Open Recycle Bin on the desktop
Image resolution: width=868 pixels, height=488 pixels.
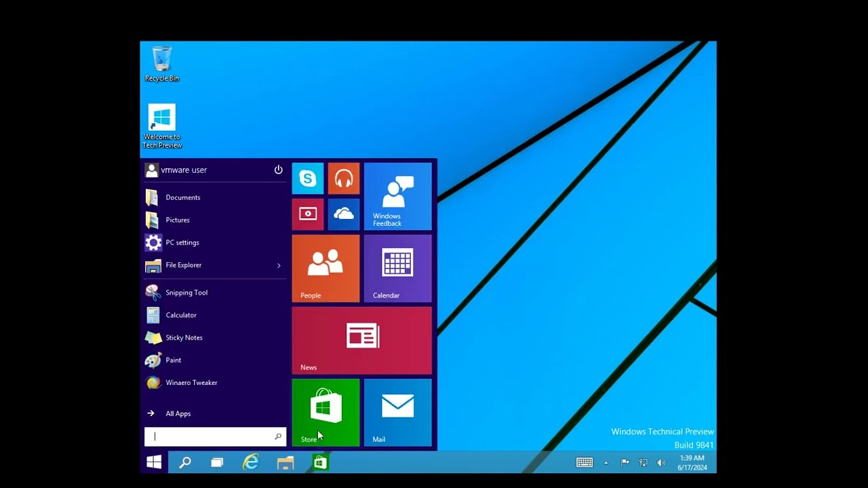162,64
